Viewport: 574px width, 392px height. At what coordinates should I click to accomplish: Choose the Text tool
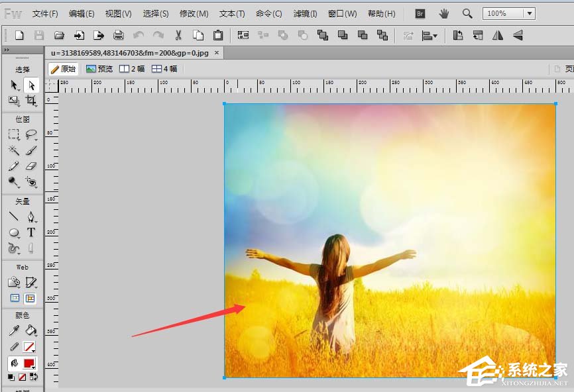(x=31, y=232)
